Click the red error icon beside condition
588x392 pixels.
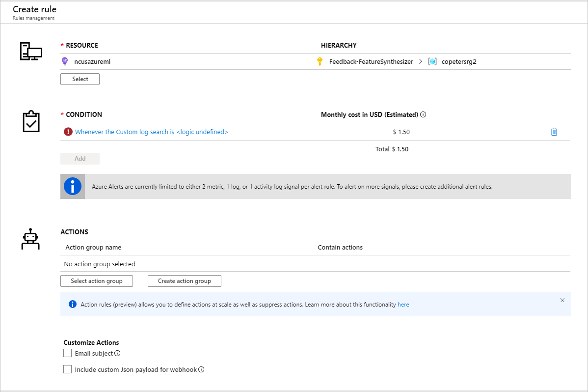tap(68, 132)
